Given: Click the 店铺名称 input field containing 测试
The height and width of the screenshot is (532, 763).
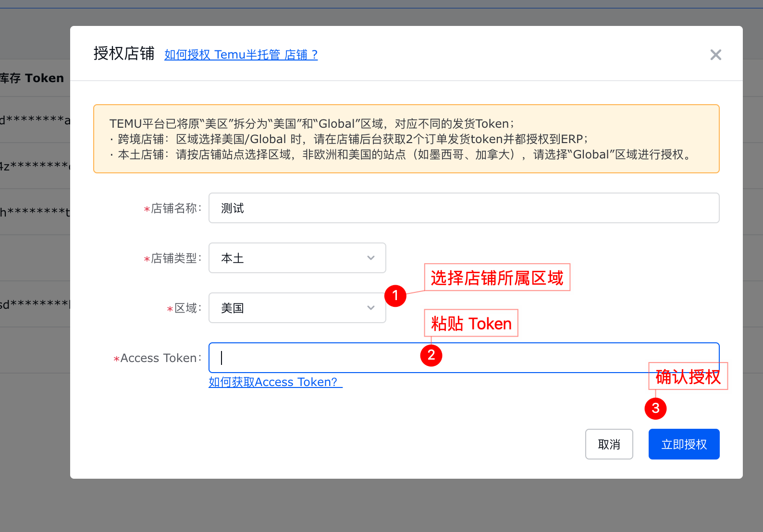Looking at the screenshot, I should click(464, 208).
